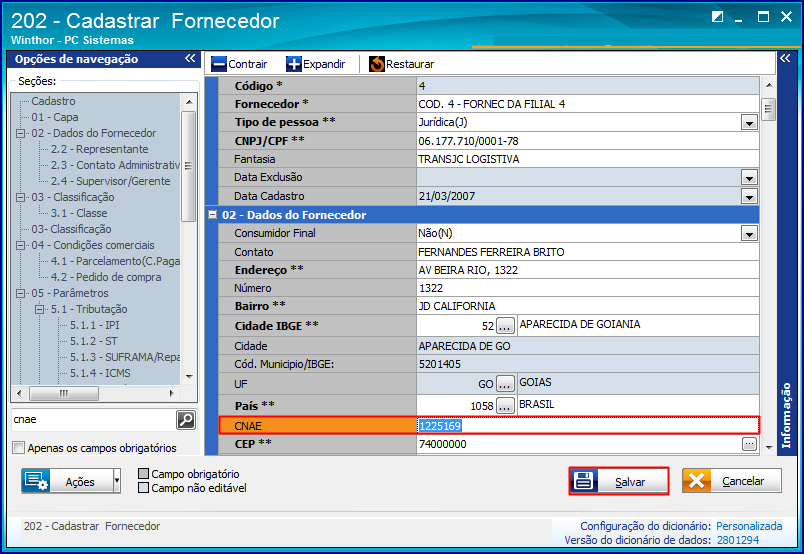The width and height of the screenshot is (804, 554).
Task: Select 5.1.1 - IPI tree item
Action: [94, 325]
